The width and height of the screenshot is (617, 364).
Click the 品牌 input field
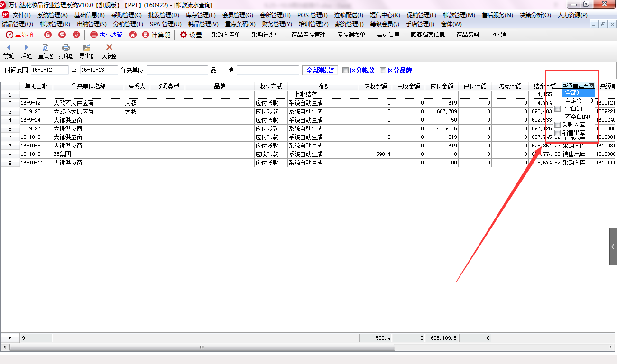pos(267,70)
